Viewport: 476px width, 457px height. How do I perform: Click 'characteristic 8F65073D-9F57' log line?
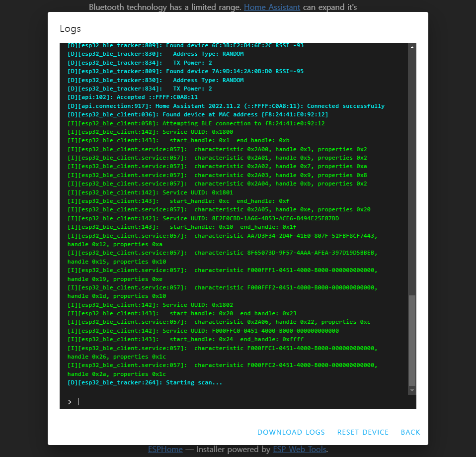click(222, 257)
